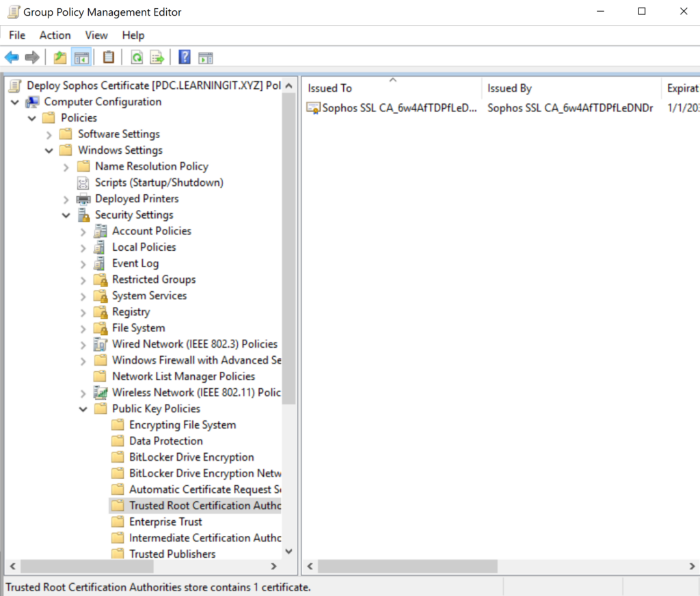Go up one level with folder-arrow icon
This screenshot has height=596, width=700.
pos(60,57)
